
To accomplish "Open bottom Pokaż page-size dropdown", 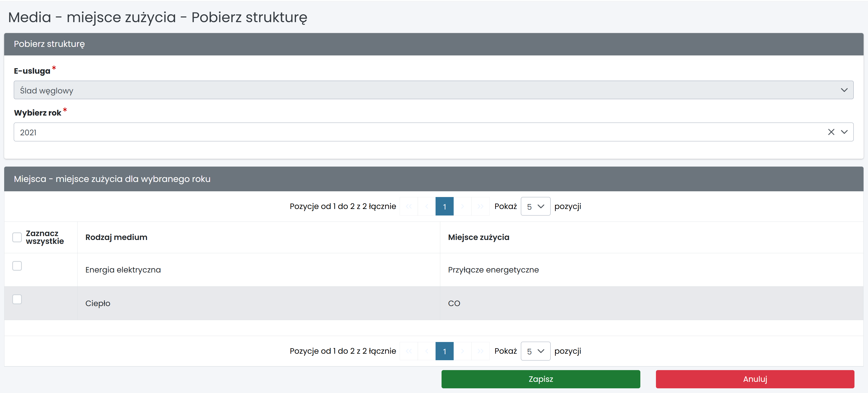I will (x=535, y=351).
